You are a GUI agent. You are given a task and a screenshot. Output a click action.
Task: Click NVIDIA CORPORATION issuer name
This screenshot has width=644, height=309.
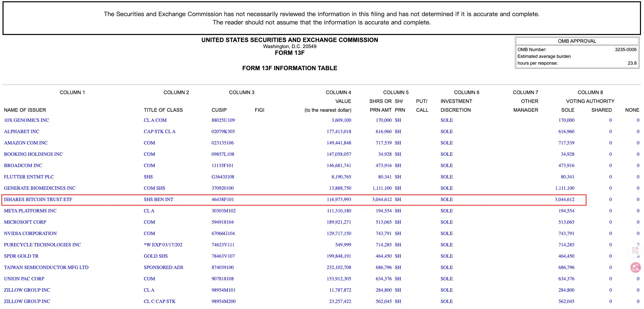click(30, 234)
